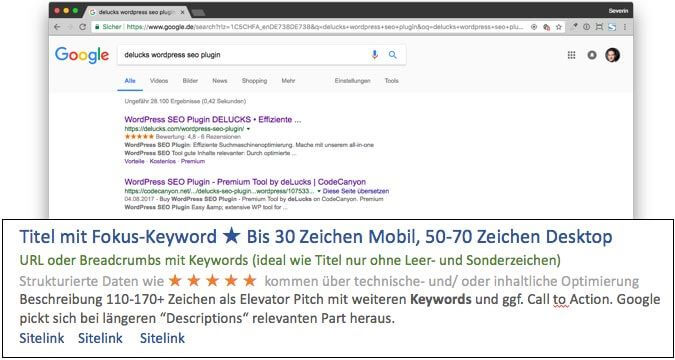
Task: Click the address bar URL
Action: point(325,27)
